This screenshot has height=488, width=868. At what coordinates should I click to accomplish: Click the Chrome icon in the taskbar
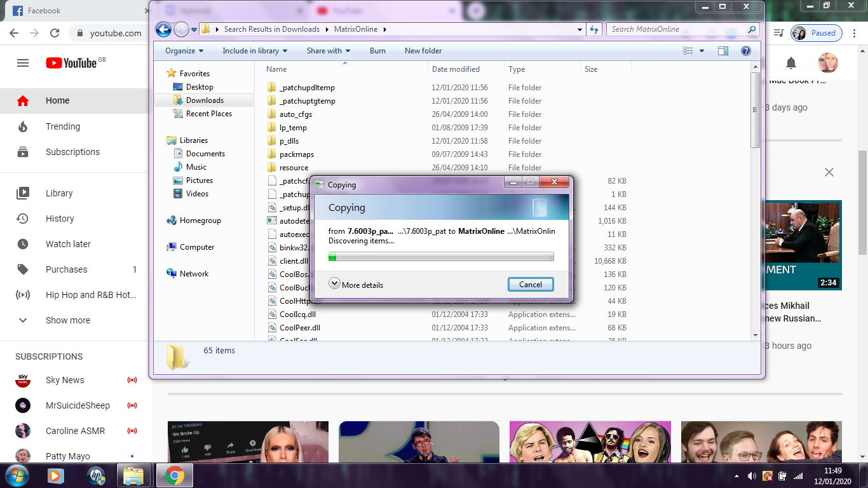point(175,475)
